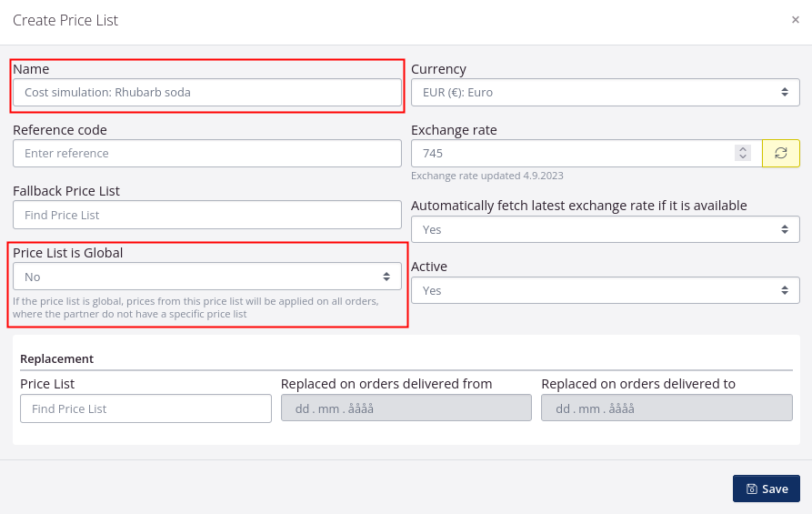Change the automatic exchange rate fetch setting

coord(605,229)
